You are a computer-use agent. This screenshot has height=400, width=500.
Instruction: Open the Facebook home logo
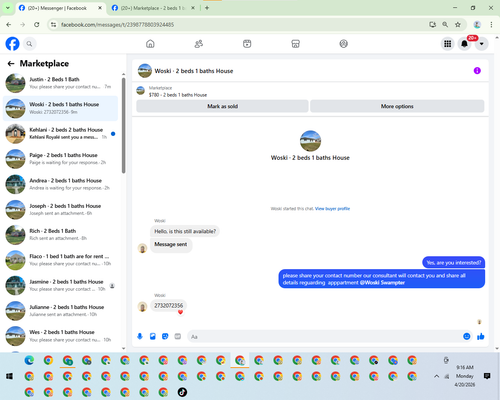pyautogui.click(x=12, y=44)
